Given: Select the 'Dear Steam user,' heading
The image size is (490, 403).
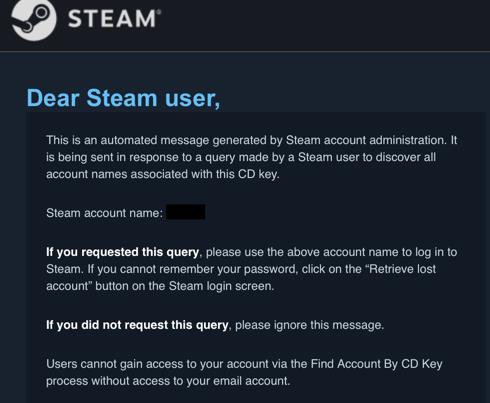Looking at the screenshot, I should [123, 98].
